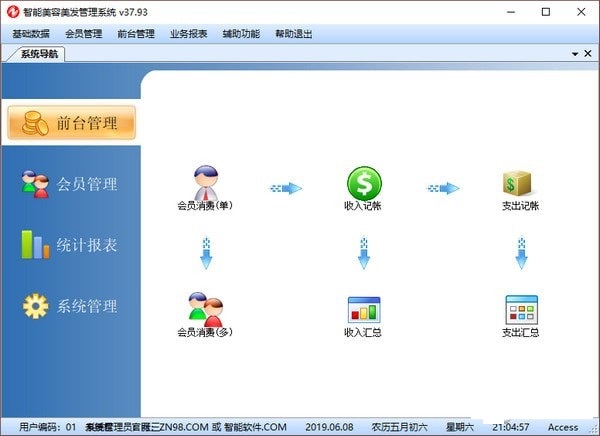Screen dimensions: 600x436
Task: Select the 前台管理 sidebar button
Action: 72,122
